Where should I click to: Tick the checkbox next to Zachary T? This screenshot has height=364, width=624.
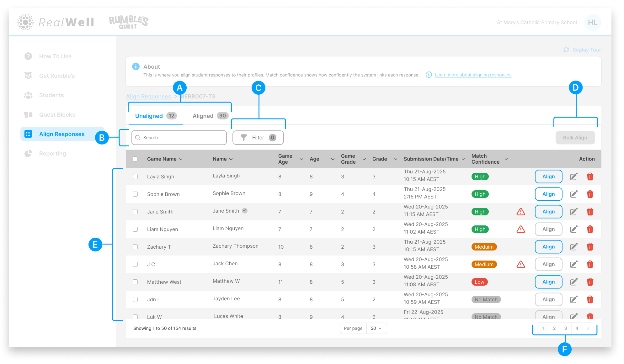(135, 247)
